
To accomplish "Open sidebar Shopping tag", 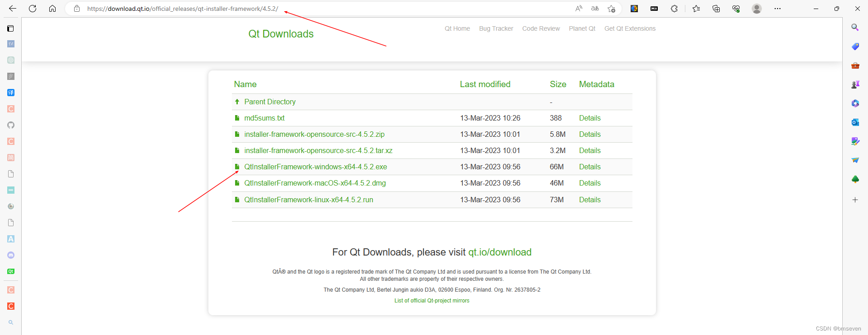I will click(x=855, y=47).
